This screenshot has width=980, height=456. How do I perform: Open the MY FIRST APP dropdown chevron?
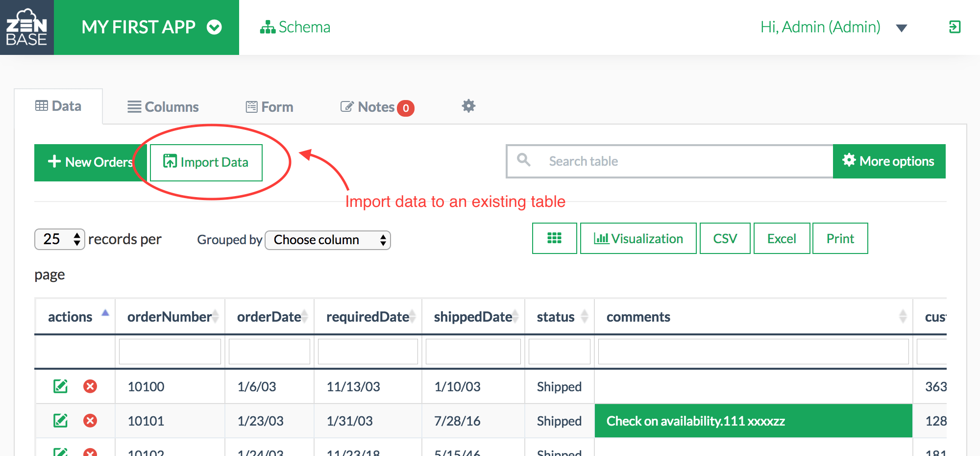tap(214, 27)
